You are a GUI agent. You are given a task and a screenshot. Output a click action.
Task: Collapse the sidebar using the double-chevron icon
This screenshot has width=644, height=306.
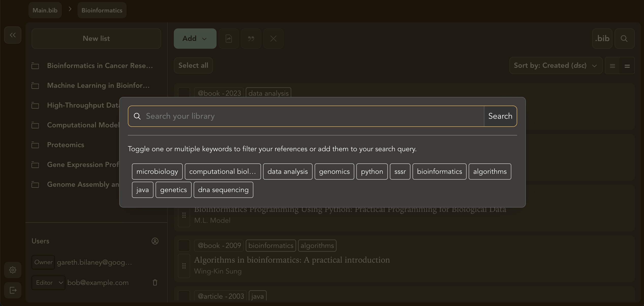coord(12,35)
